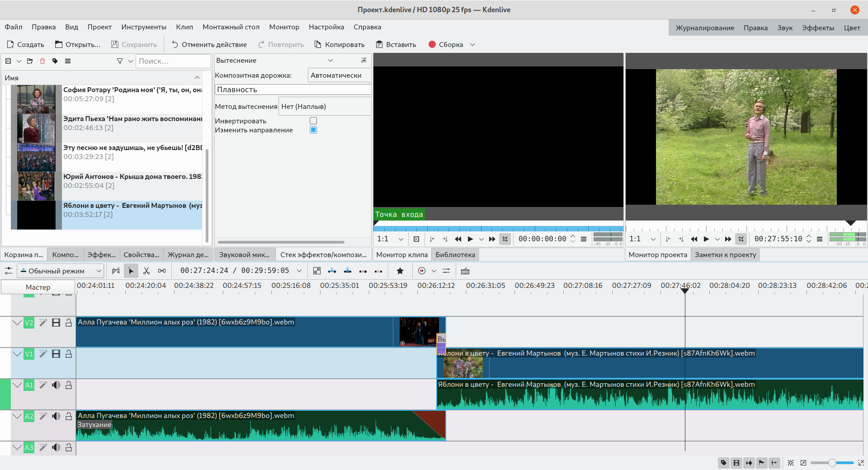Click the Копировать button
This screenshot has width=868, height=470.
coord(340,45)
